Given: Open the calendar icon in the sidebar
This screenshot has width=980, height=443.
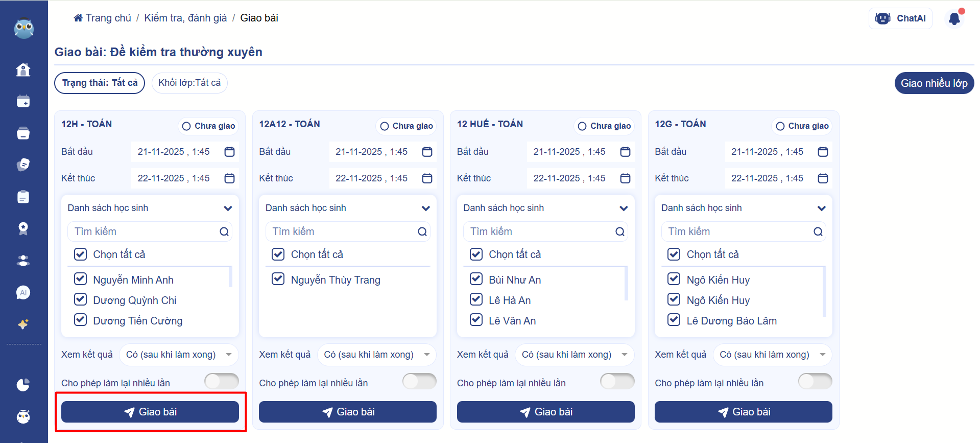Looking at the screenshot, I should tap(23, 101).
